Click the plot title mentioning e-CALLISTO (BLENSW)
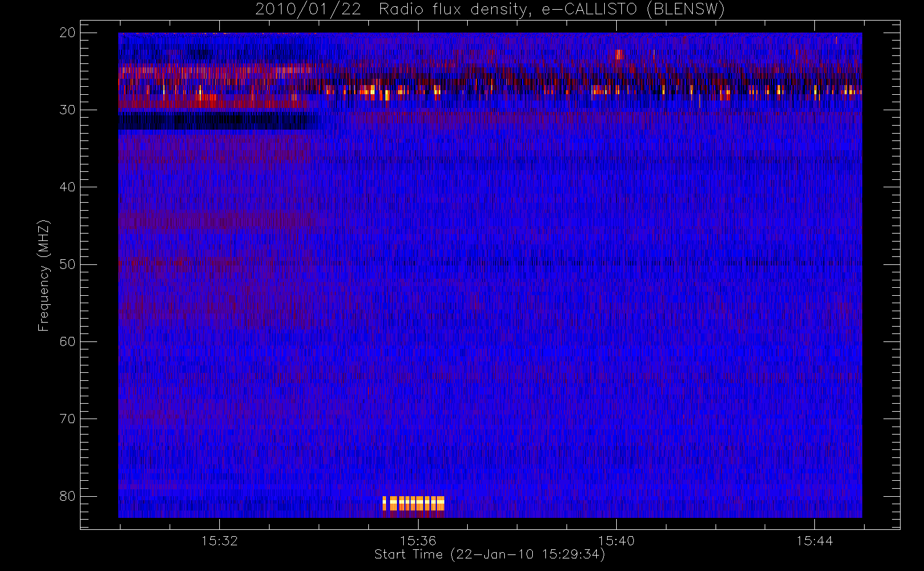Viewport: 924px width, 571px height. tap(490, 10)
